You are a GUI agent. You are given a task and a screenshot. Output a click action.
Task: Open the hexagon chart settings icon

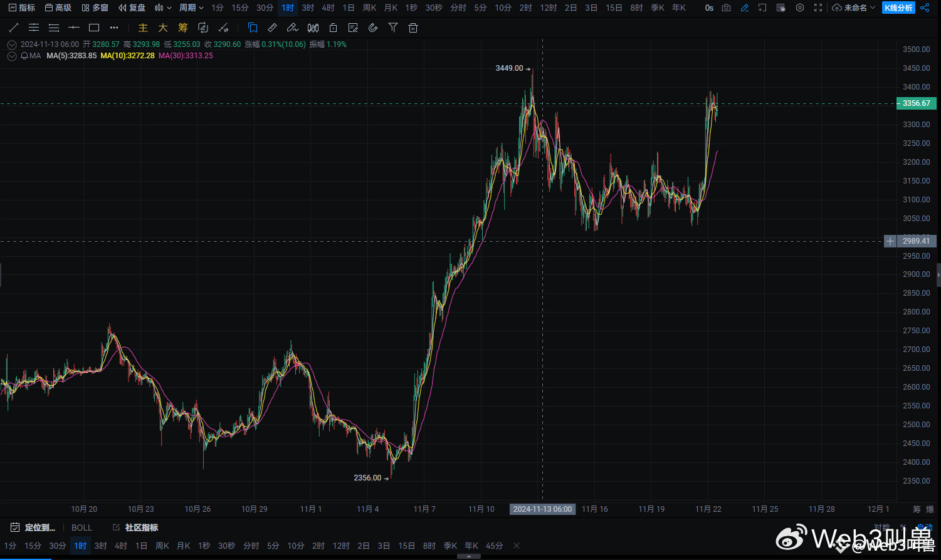click(800, 8)
